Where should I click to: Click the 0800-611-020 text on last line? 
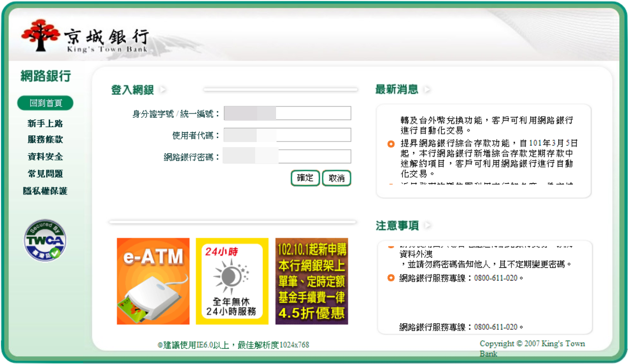click(x=496, y=327)
